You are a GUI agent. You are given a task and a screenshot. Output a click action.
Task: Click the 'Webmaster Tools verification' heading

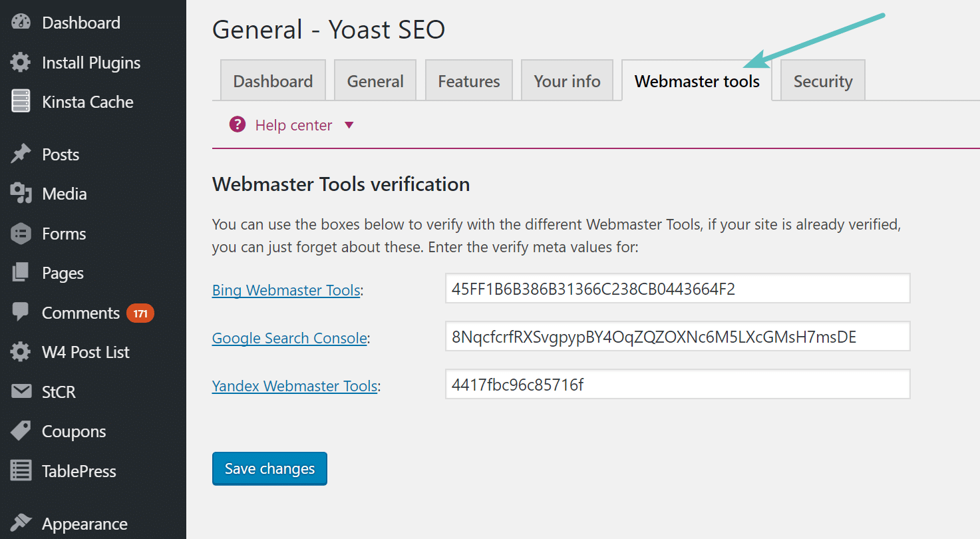click(341, 184)
